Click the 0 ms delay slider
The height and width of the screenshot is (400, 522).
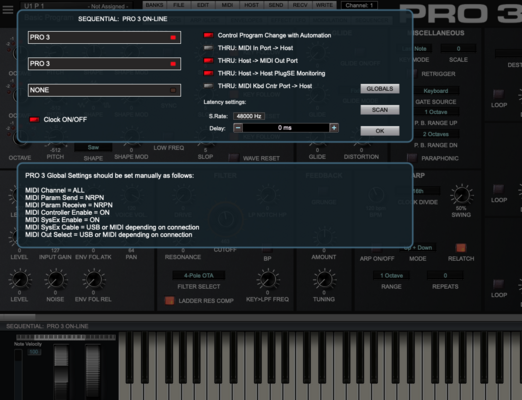286,128
